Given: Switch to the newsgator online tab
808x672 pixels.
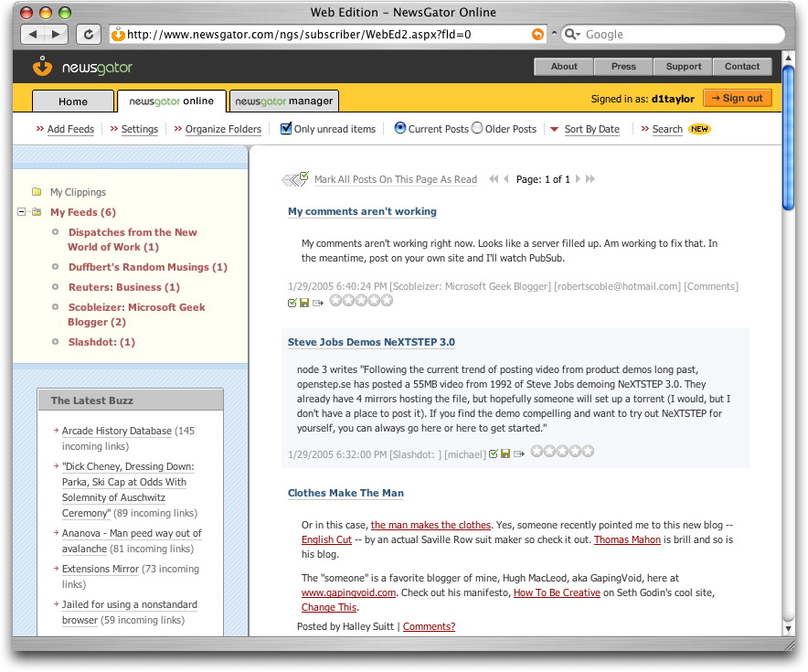Looking at the screenshot, I should 172,101.
